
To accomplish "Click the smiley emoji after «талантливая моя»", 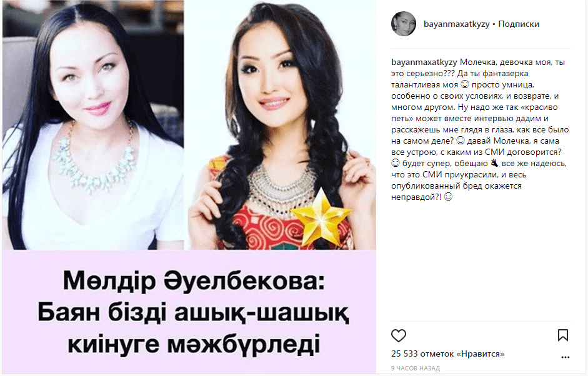I will point(465,85).
